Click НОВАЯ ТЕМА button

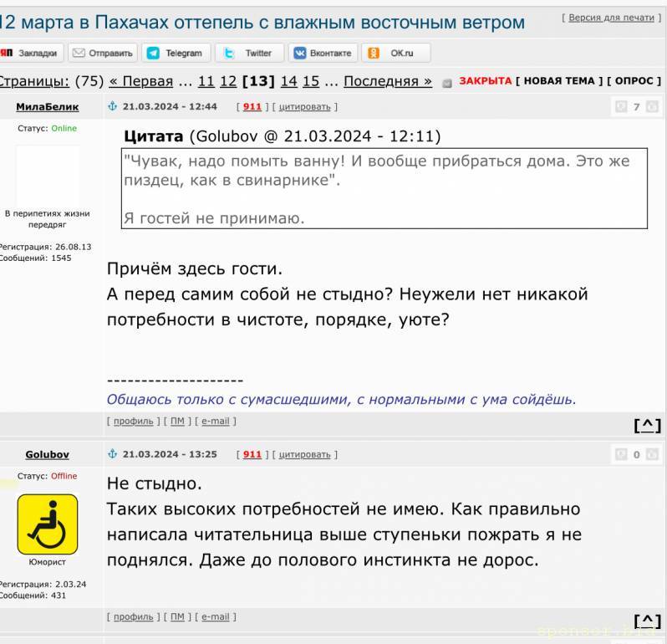pyautogui.click(x=558, y=81)
